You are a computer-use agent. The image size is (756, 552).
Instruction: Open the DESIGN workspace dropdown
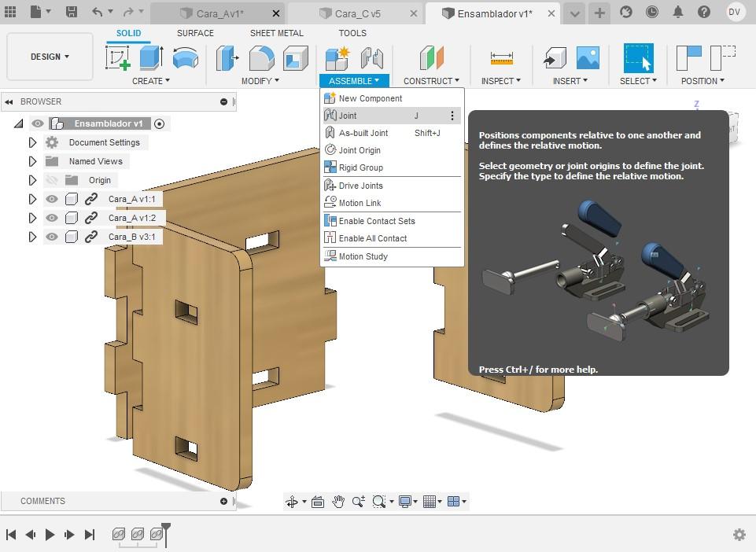(x=50, y=57)
